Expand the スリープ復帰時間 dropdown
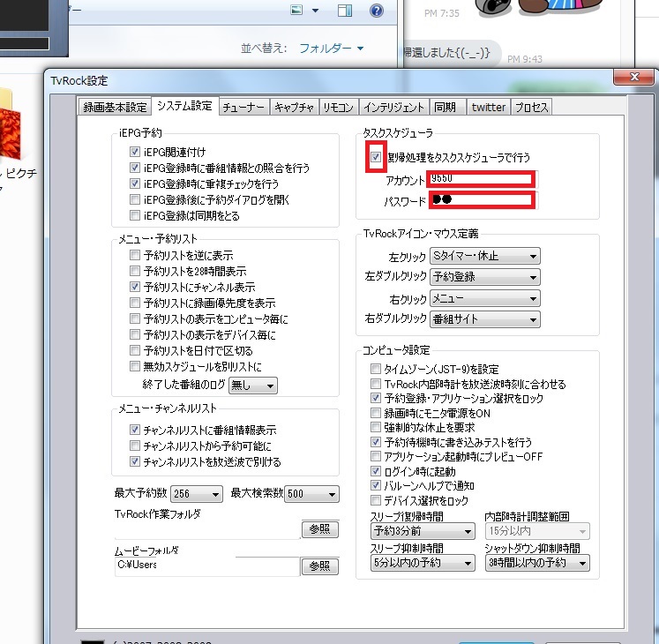 point(423,531)
